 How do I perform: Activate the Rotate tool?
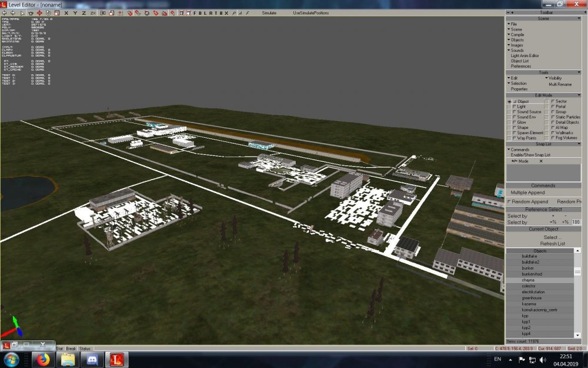tap(48, 13)
